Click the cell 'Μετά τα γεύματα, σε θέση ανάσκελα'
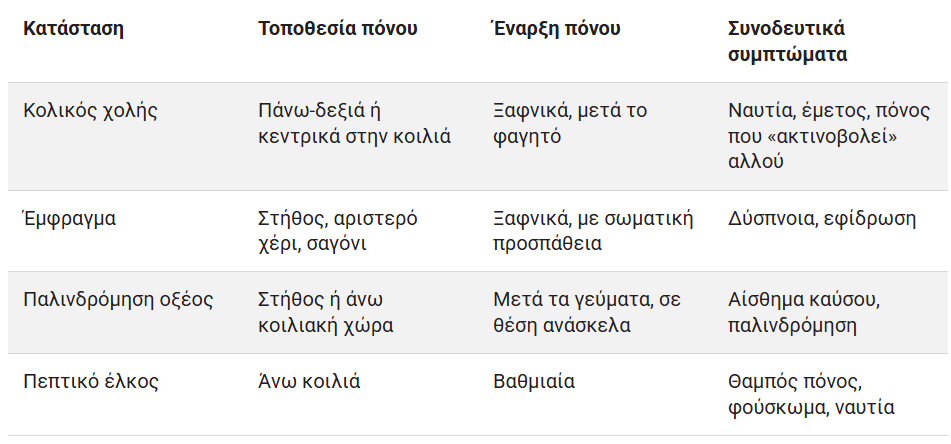The height and width of the screenshot is (444, 951). point(586,313)
